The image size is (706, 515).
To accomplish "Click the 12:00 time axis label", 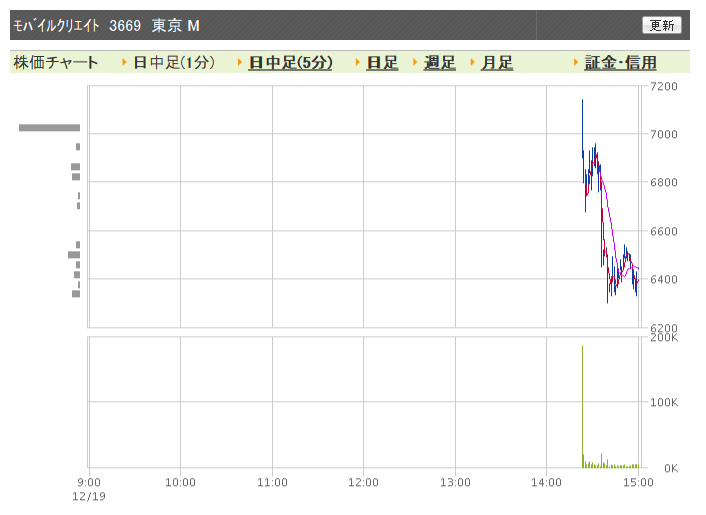I will (363, 483).
